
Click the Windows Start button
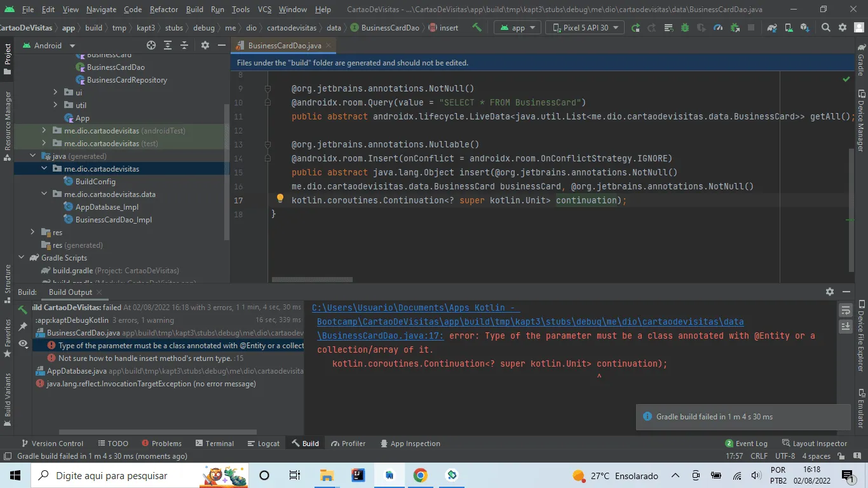coord(15,475)
